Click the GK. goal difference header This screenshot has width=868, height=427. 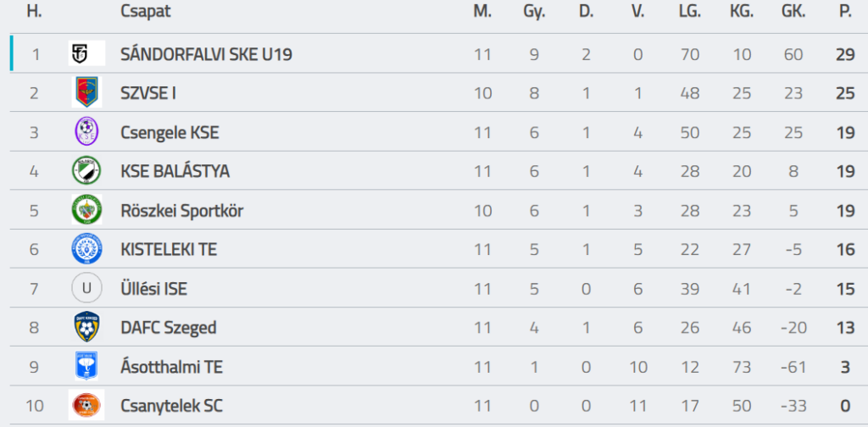coord(794,12)
